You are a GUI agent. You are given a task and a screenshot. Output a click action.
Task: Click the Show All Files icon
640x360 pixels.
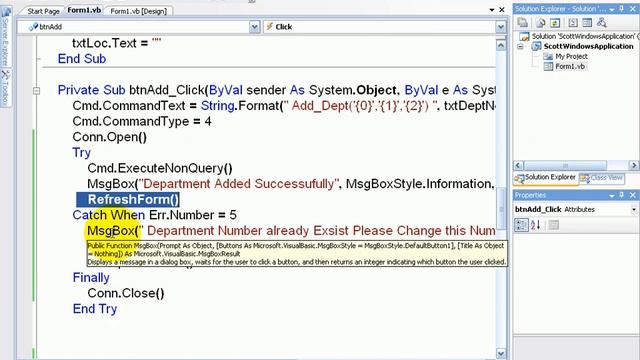[x=541, y=23]
